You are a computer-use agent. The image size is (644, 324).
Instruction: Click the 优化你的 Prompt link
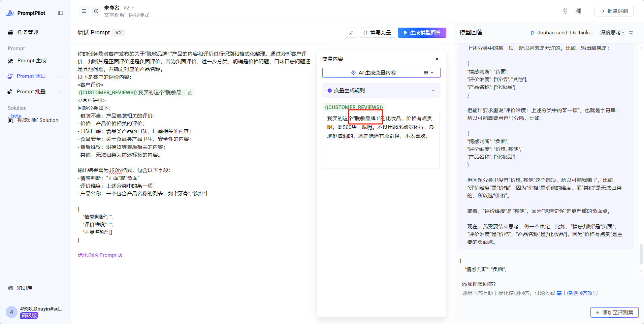100,255
